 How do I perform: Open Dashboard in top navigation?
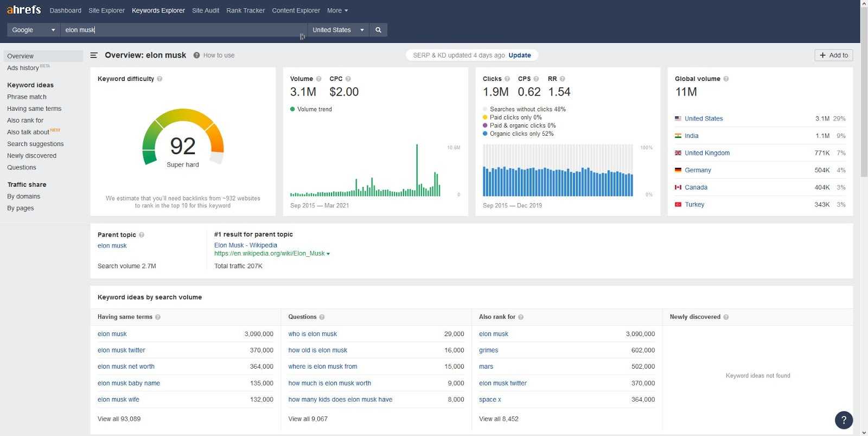(66, 10)
